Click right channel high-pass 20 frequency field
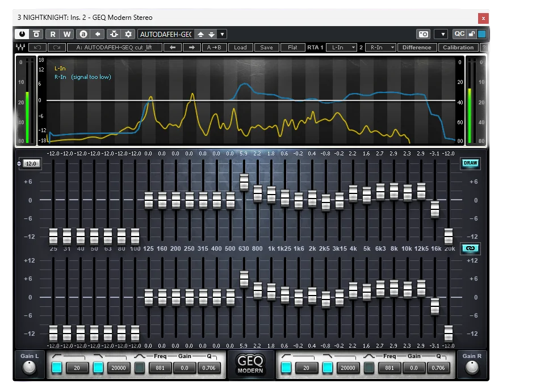Screen dimensions: 536x392 [x=306, y=368]
